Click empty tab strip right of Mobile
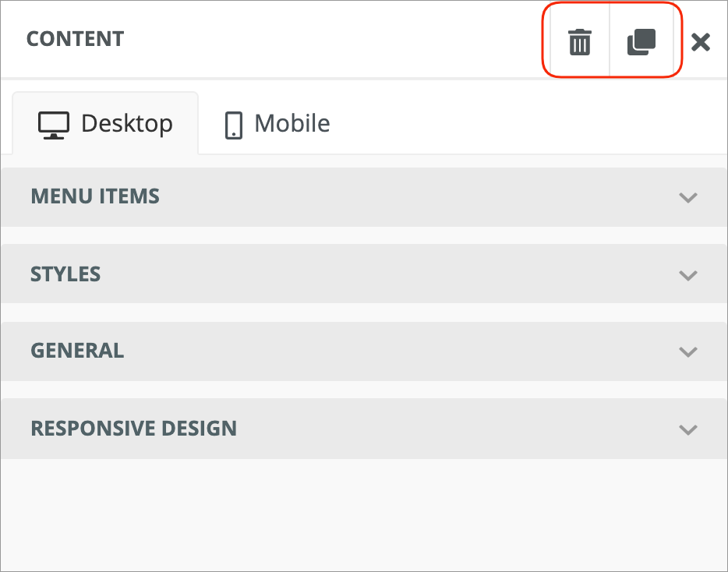Screen dimensions: 728x572 tap(530, 123)
